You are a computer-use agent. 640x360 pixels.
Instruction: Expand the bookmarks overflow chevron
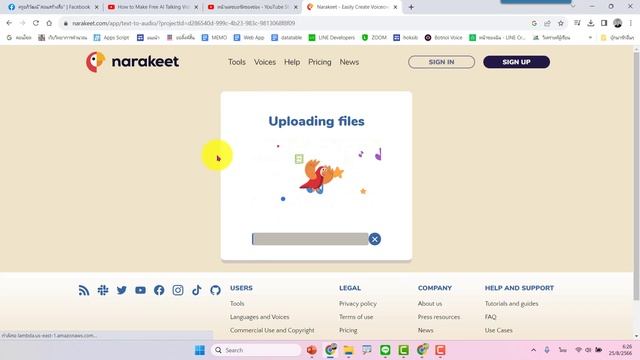tap(590, 38)
